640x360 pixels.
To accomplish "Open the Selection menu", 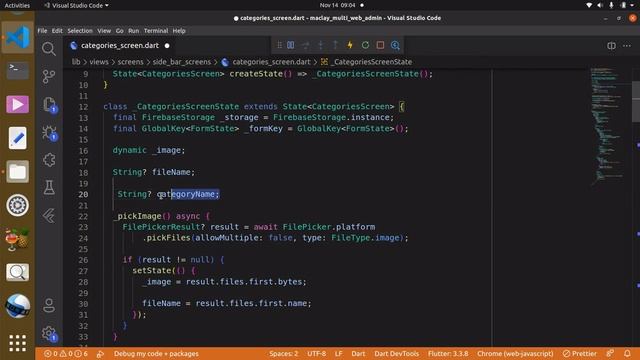I will point(80,31).
